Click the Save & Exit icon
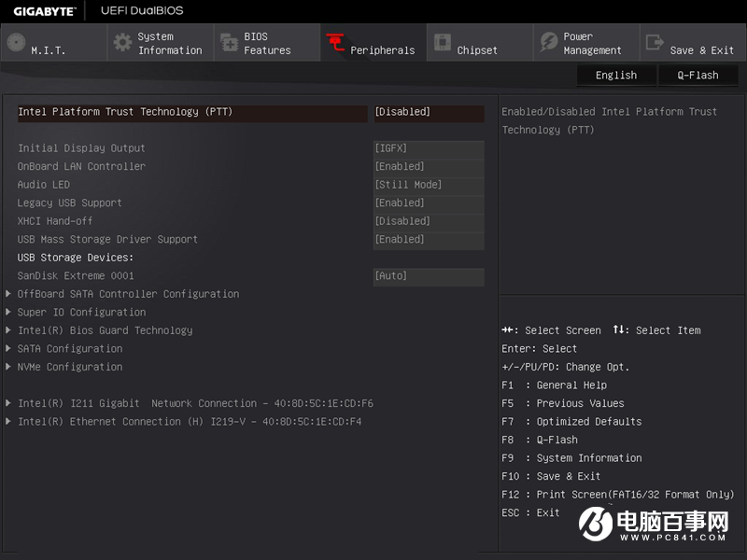Screen dimensions: 747x560 point(655,43)
